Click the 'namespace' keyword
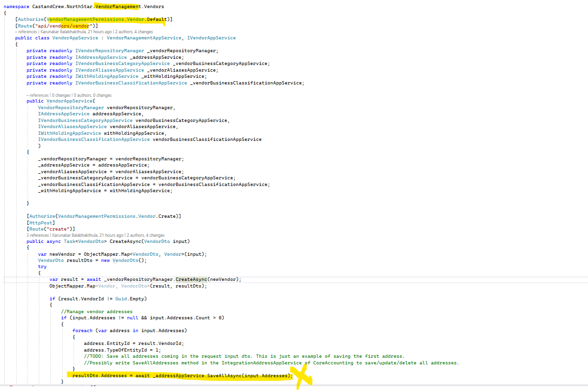Viewport: 588px width, 390px height. tap(15, 7)
